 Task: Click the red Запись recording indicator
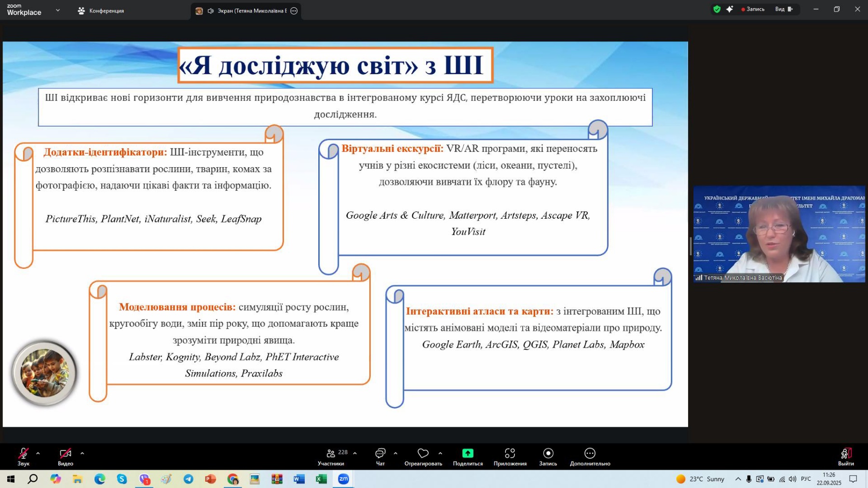[753, 9]
